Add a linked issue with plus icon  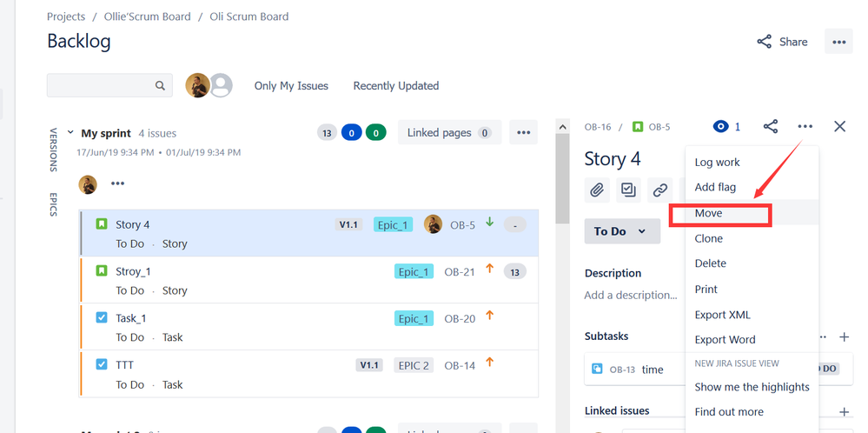(x=845, y=411)
